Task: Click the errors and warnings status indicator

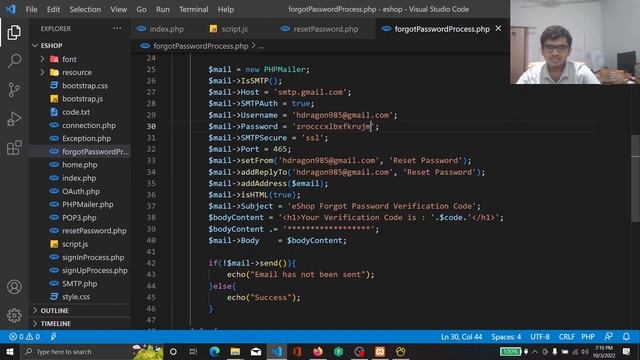Action: coord(24,337)
